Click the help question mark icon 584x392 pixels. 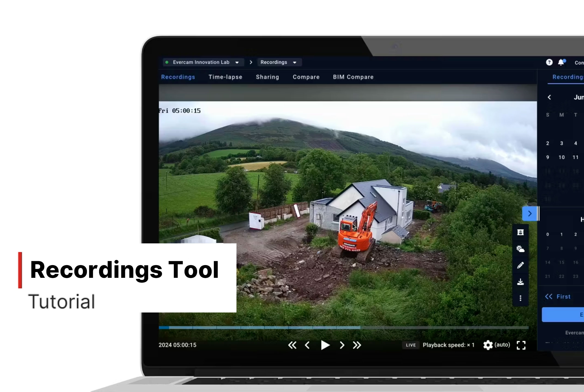[549, 62]
